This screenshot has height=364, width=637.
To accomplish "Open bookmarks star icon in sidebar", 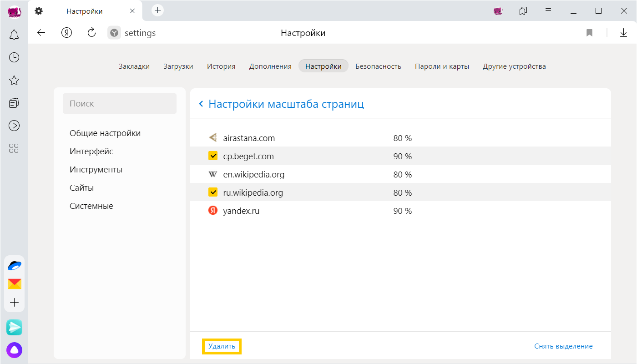I will 14,81.
